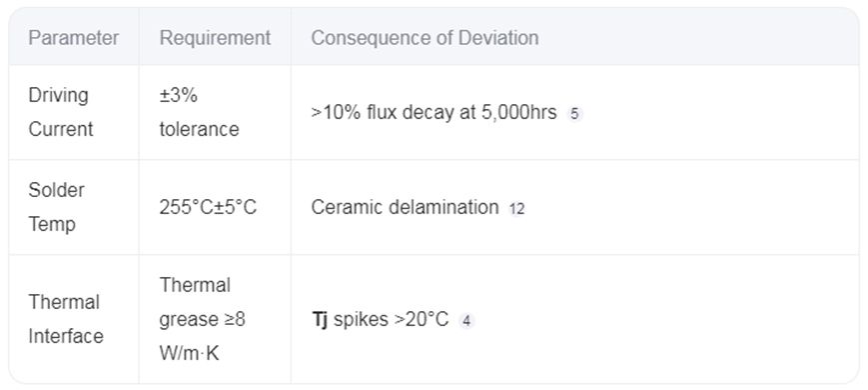Click the Parameter column header

[x=74, y=38]
